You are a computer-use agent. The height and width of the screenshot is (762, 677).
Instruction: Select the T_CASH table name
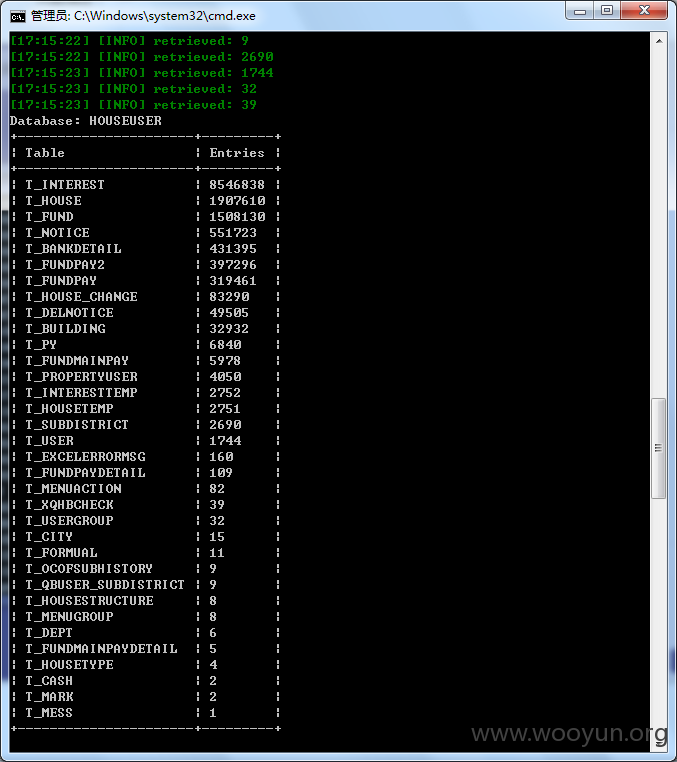coord(49,681)
